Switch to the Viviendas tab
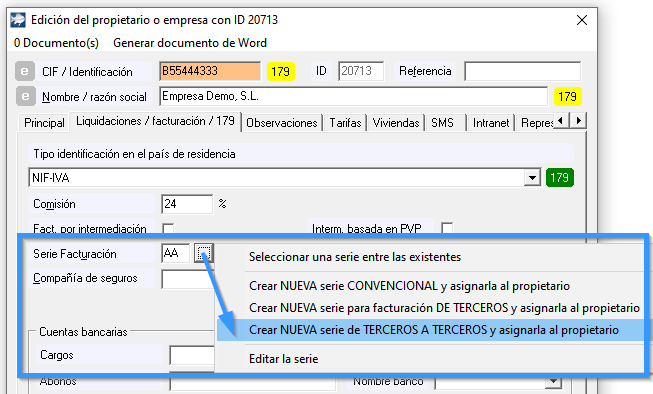The height and width of the screenshot is (394, 653). coord(396,123)
